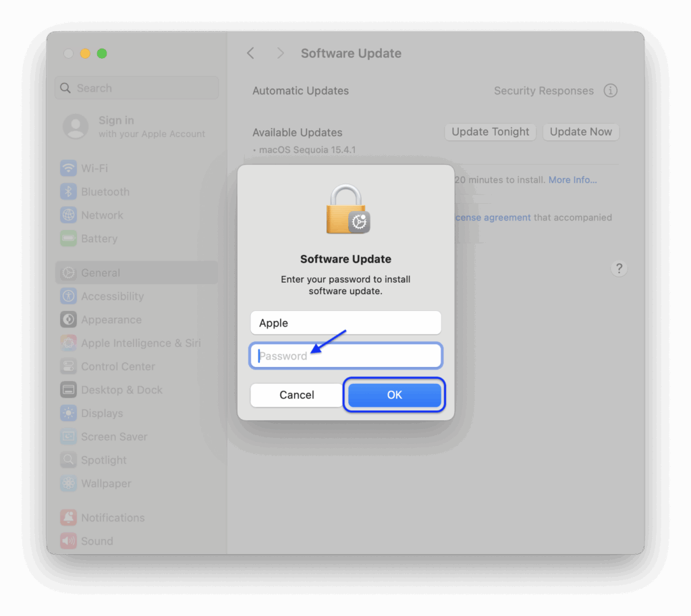The image size is (691, 616).
Task: Click the Security Responses text
Action: [543, 90]
